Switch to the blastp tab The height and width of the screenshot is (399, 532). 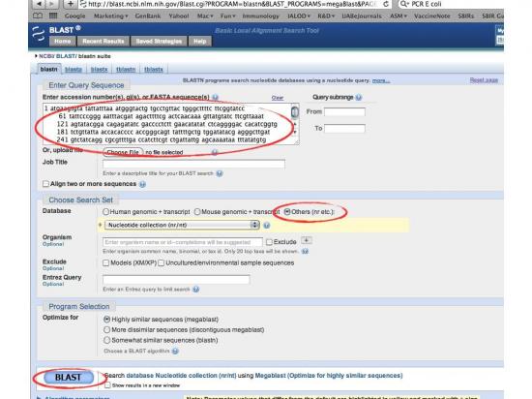tap(74, 70)
